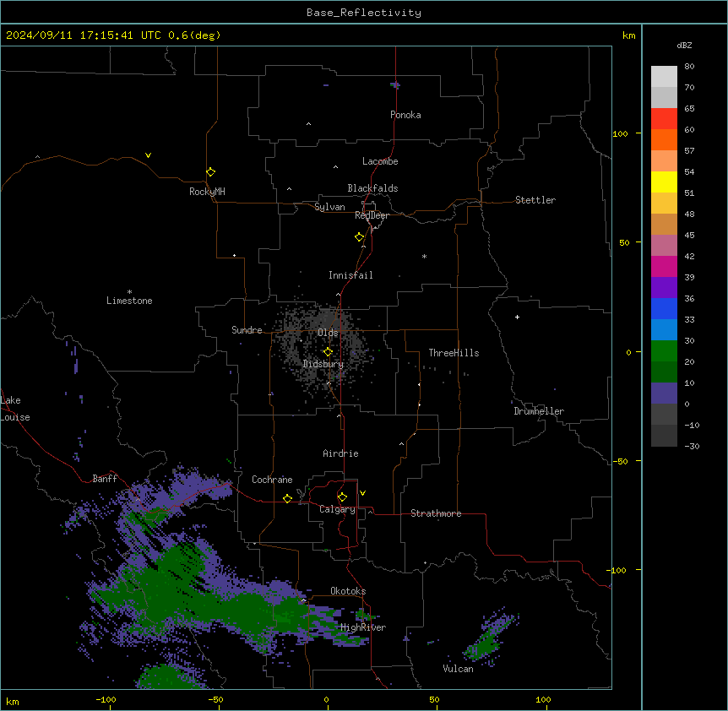Pick the salmon 54–57 dBZ legend swatch

click(x=664, y=161)
